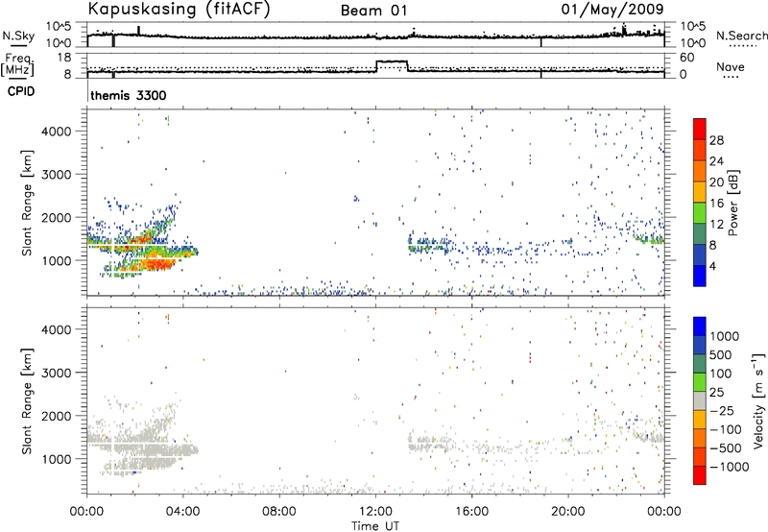Click the Slant Range label of power panel
The width and height of the screenshot is (768, 532).
click(x=28, y=203)
